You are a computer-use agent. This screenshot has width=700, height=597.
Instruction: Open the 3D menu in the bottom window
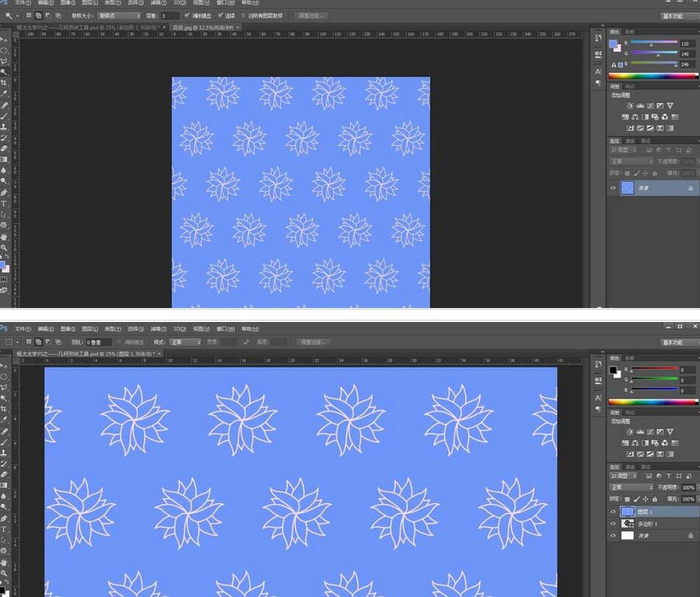179,329
